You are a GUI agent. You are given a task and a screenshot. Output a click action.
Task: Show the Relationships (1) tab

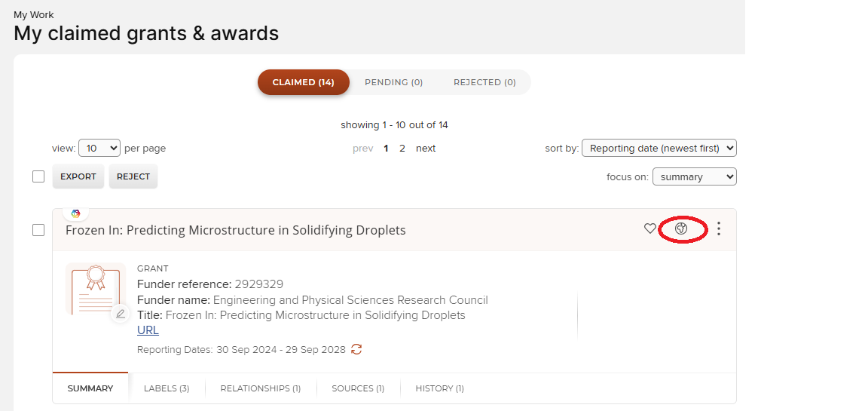coord(260,388)
